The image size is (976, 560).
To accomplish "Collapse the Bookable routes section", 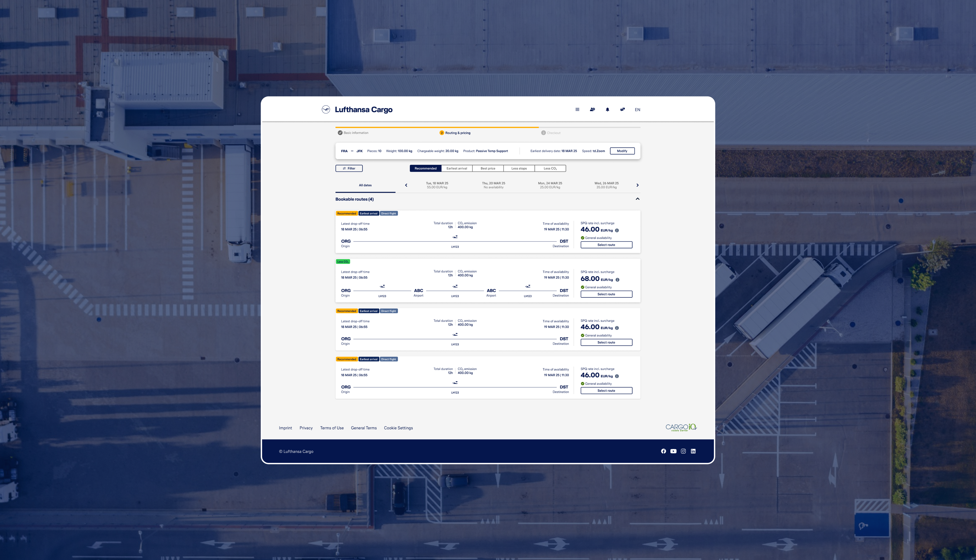I will pyautogui.click(x=637, y=199).
